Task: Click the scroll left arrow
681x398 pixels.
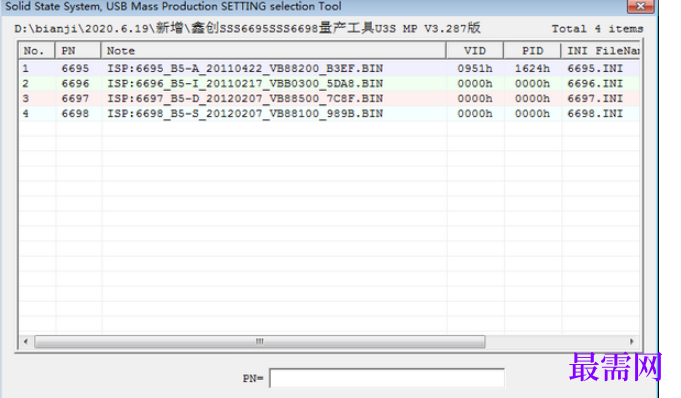Action: [x=26, y=342]
